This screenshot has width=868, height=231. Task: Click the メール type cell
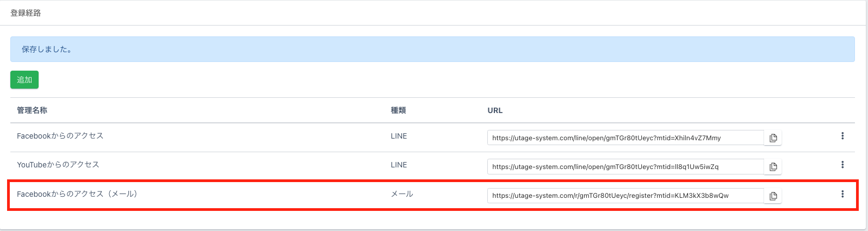(402, 194)
